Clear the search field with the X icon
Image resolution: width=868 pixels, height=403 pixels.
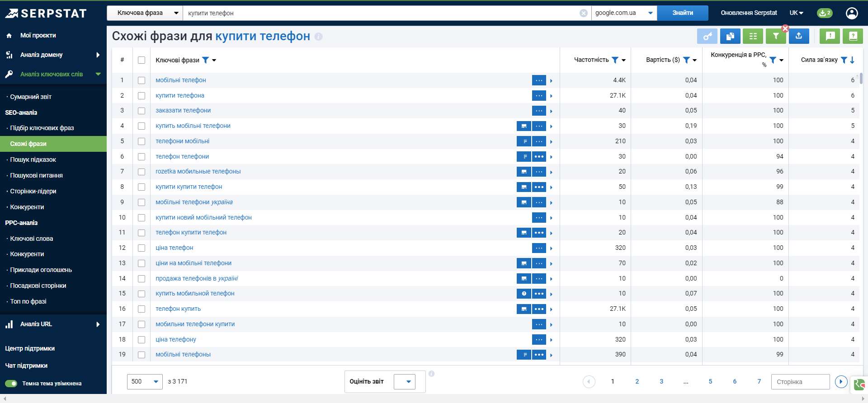(x=584, y=13)
